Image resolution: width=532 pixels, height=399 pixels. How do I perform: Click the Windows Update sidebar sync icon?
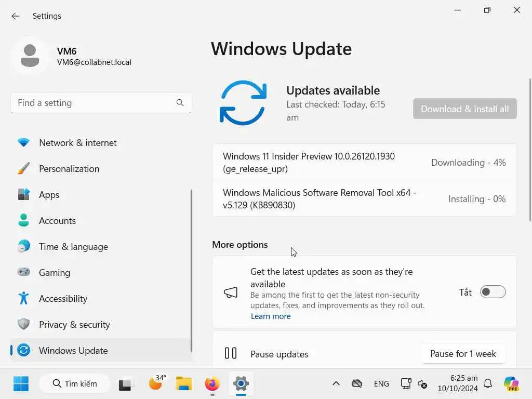pos(23,350)
